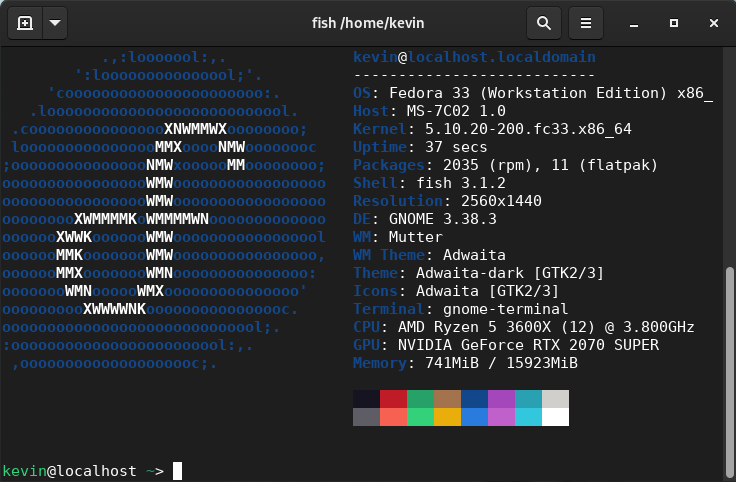Click the WM value 'Mutter'
736x482 pixels.
(416, 237)
